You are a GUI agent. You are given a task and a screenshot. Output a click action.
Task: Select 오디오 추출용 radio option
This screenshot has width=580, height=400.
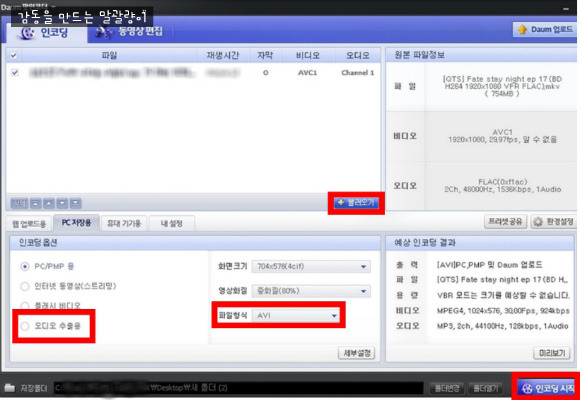[25, 326]
